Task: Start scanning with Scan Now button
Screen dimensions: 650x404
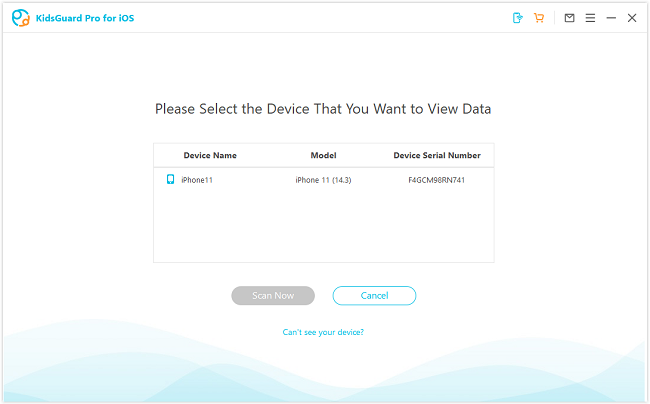Action: pyautogui.click(x=273, y=295)
